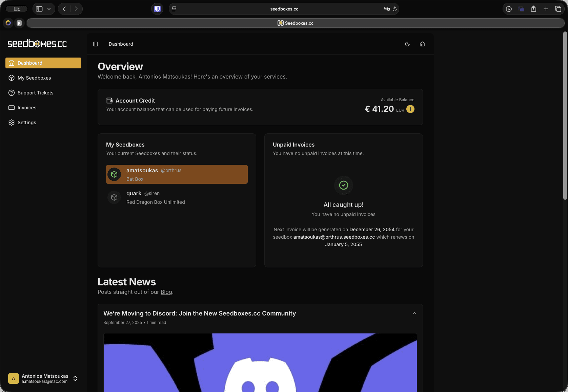568x392 pixels.
Task: Click the page vertical scrollbar
Action: pyautogui.click(x=565, y=115)
